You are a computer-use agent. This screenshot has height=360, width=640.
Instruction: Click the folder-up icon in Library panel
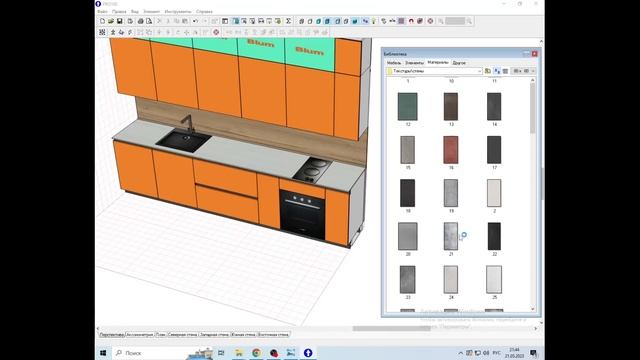(x=488, y=71)
